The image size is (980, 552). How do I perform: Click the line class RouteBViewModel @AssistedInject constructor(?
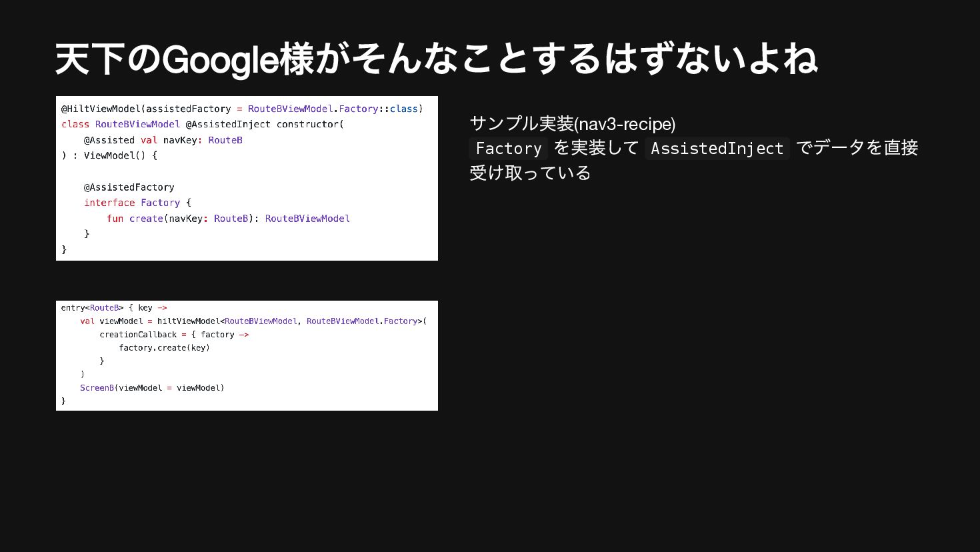(x=203, y=124)
